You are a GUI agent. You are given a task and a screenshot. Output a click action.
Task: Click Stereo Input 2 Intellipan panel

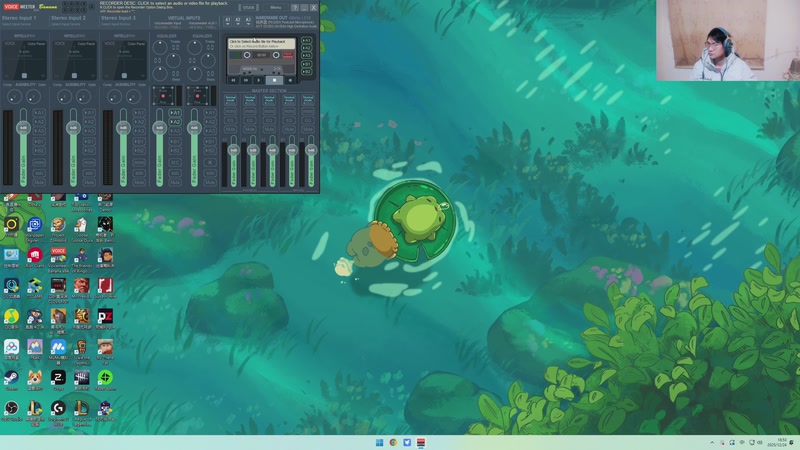coord(74,60)
